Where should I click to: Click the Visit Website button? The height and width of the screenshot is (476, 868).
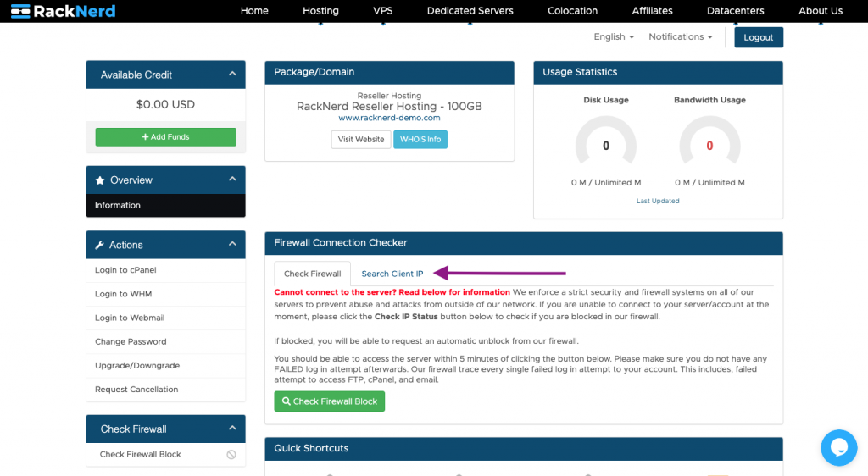(361, 139)
